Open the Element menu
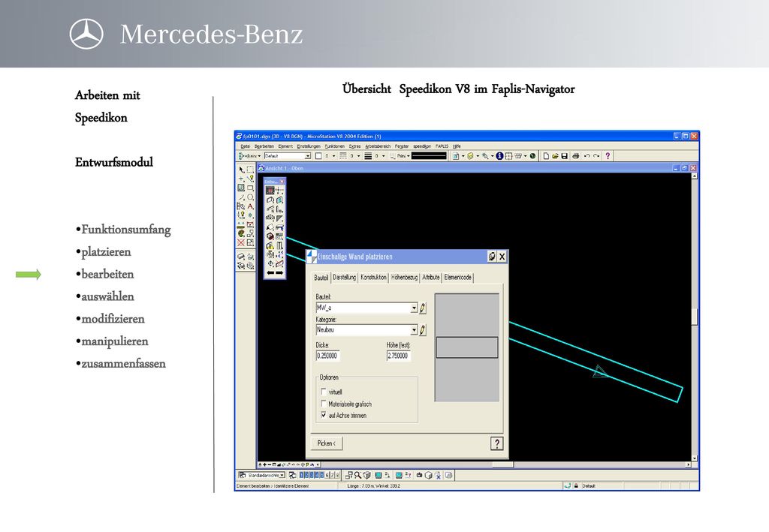 click(x=285, y=146)
